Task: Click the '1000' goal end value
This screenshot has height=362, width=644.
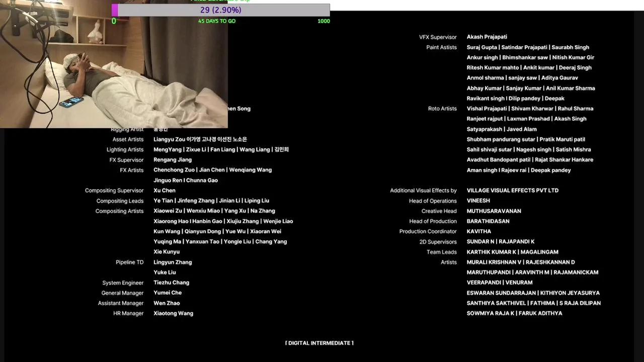Action: pos(324,21)
